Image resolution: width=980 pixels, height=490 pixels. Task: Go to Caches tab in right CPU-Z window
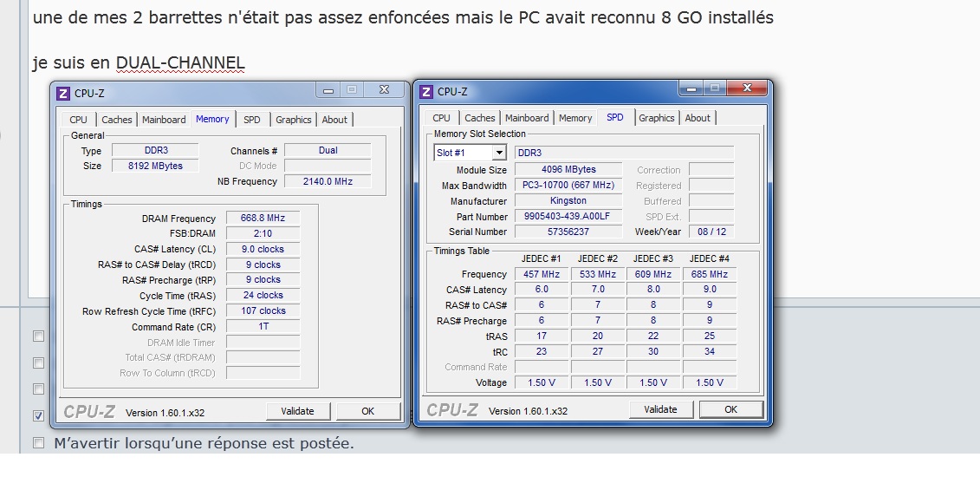click(479, 118)
